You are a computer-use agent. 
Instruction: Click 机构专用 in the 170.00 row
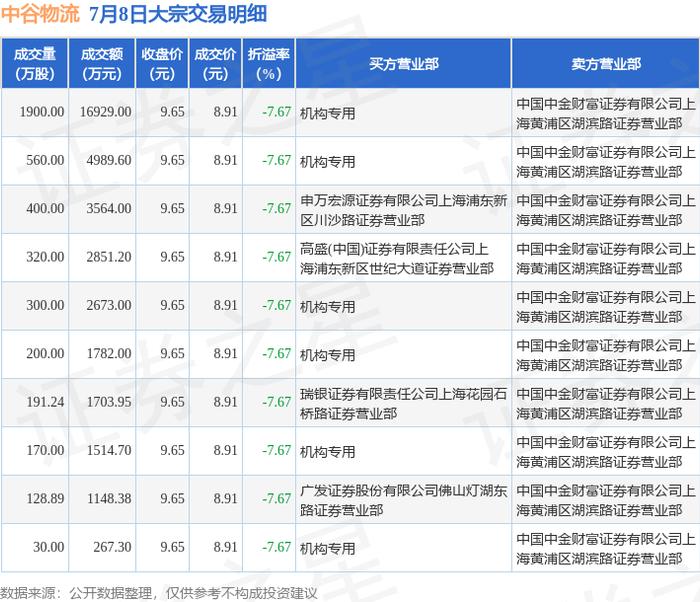coord(328,452)
